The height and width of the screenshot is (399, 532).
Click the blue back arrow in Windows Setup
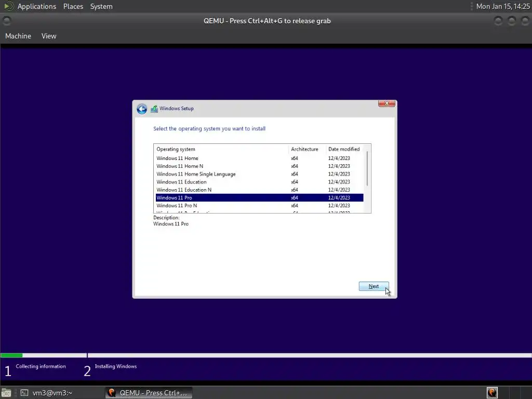click(142, 109)
